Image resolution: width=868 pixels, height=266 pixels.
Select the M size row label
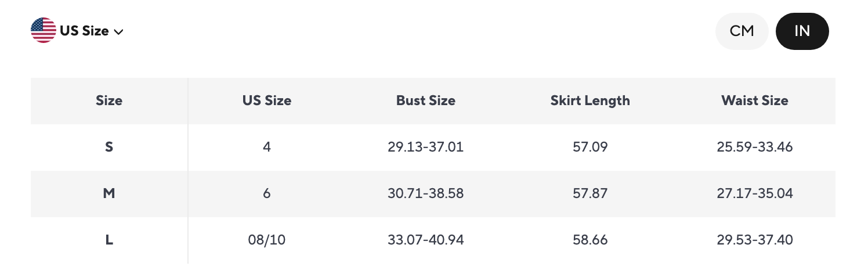click(109, 193)
